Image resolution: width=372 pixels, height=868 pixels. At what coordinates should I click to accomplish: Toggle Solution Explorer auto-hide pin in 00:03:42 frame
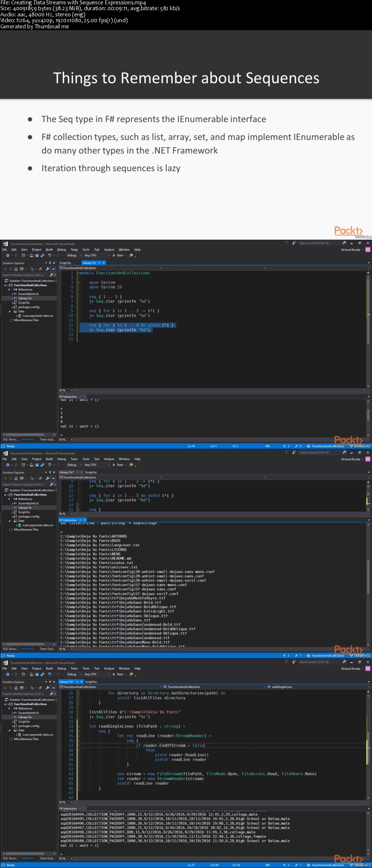click(50, 263)
